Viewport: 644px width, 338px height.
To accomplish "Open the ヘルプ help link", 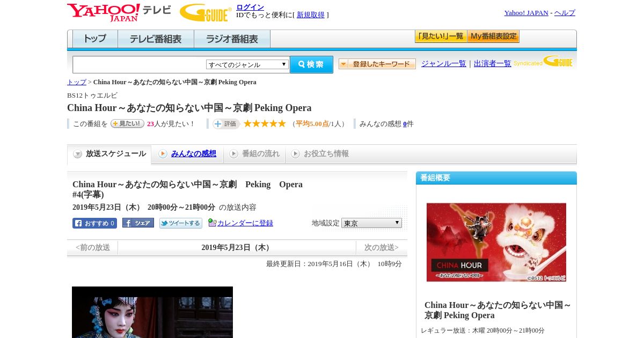I will coord(565,13).
